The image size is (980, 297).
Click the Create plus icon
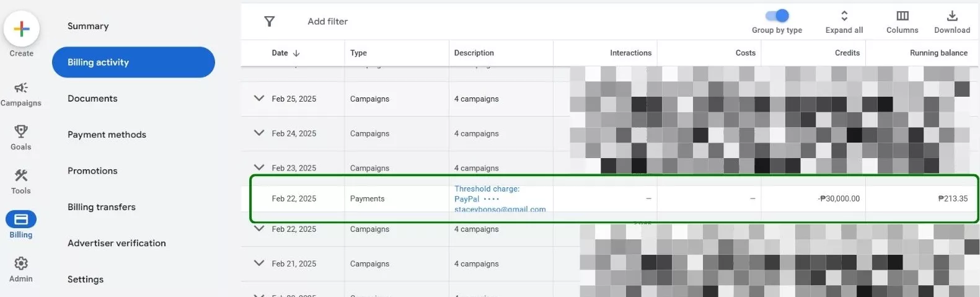(x=22, y=29)
